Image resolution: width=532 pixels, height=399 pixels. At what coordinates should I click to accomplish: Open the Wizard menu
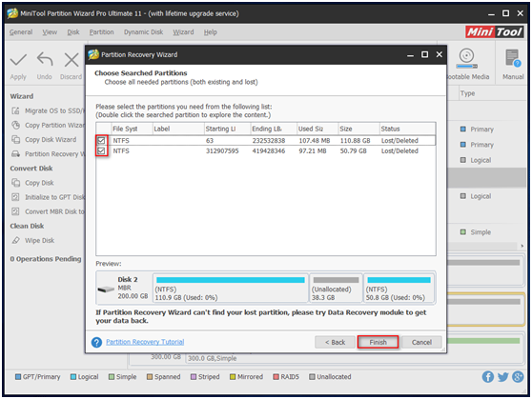pos(183,32)
